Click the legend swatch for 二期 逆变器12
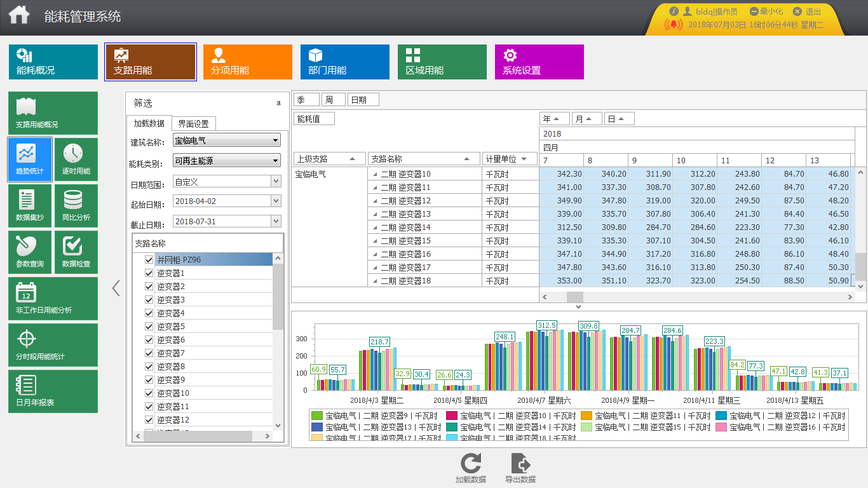 721,416
